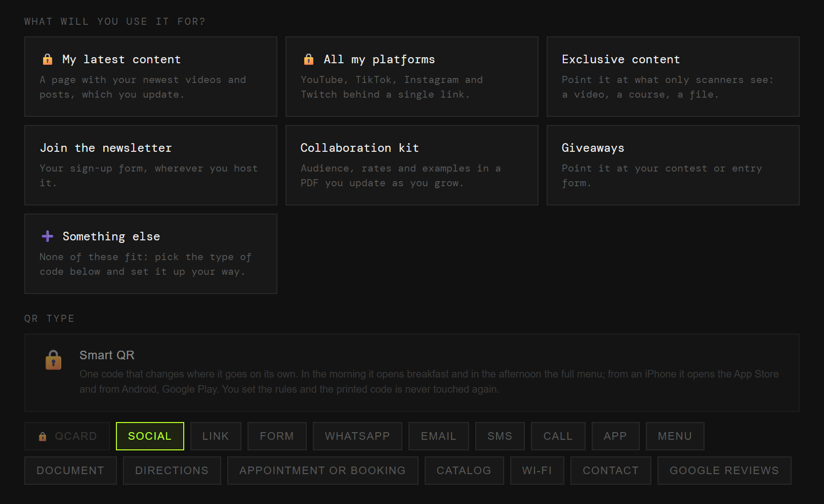Select the CALL QR type
Viewport: 824px width, 504px height.
pos(558,436)
